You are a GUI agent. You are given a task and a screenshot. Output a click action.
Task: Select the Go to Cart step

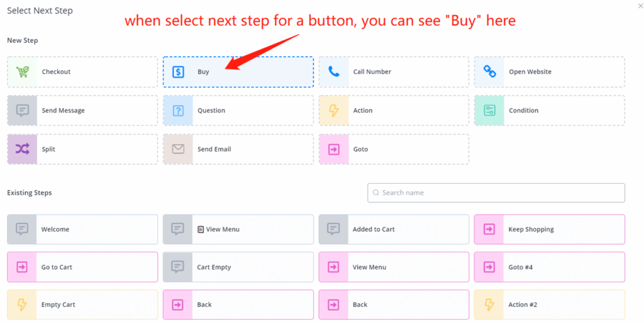point(82,267)
